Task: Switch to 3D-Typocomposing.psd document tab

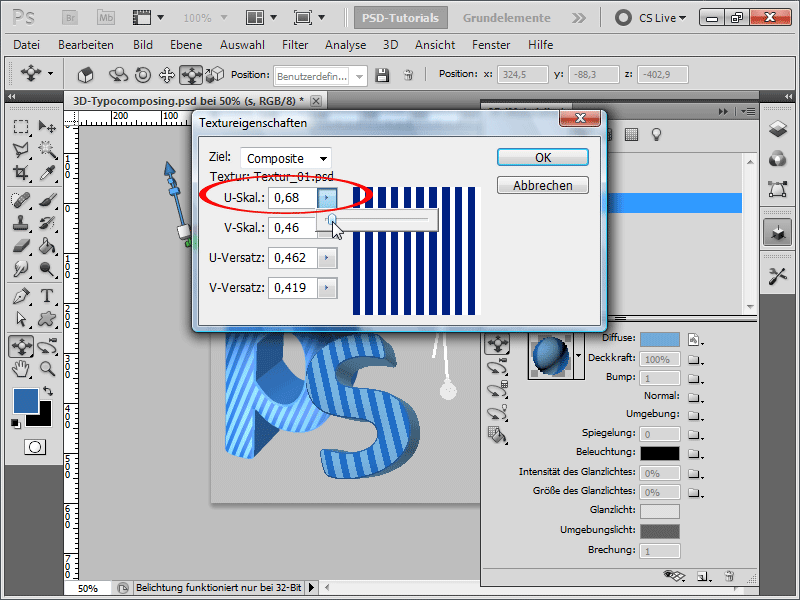Action: [x=188, y=101]
